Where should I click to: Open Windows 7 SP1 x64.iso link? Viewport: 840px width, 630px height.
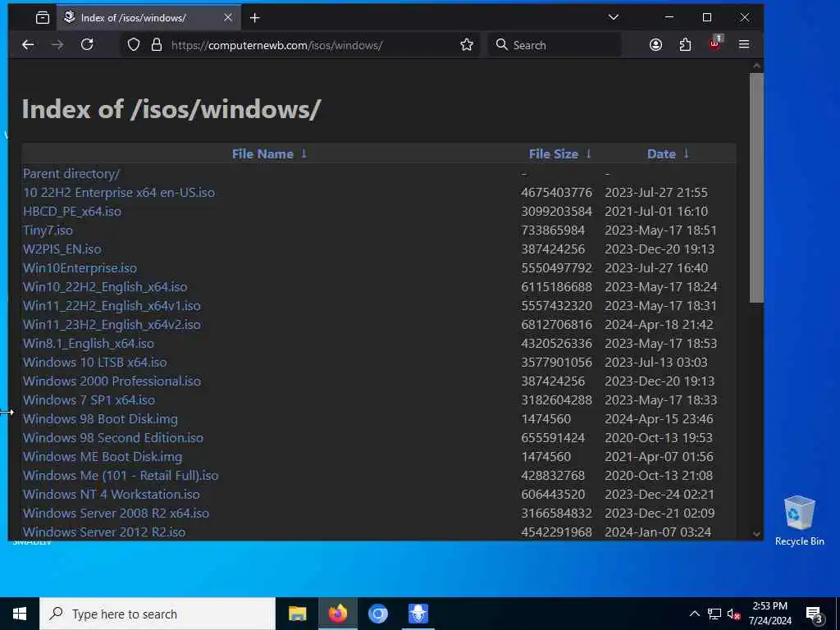[x=89, y=399]
